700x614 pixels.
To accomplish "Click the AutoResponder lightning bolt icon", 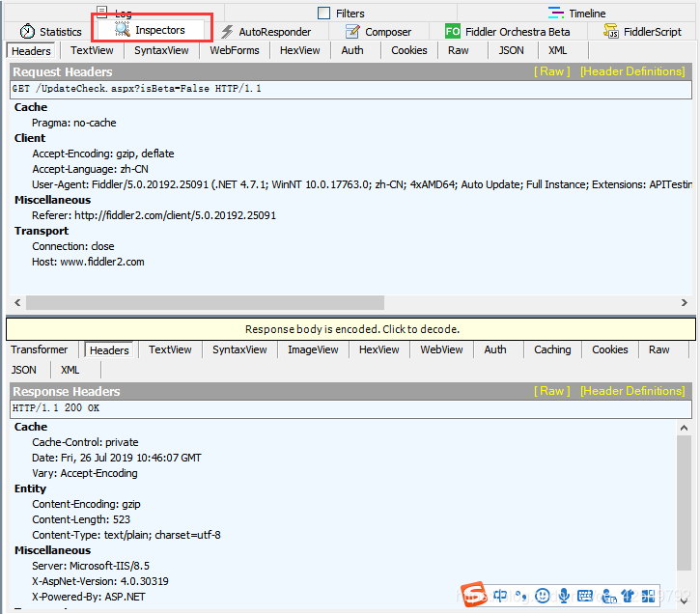I will pyautogui.click(x=227, y=32).
